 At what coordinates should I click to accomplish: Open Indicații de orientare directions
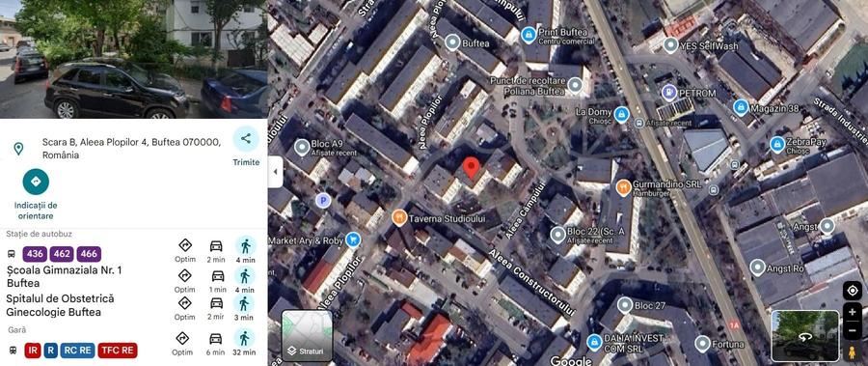[36, 182]
